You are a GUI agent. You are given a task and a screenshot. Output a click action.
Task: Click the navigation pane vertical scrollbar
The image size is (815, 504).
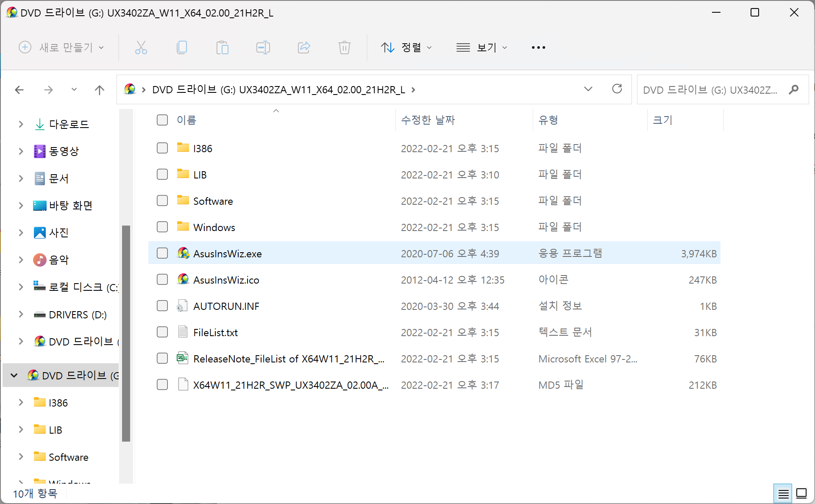pos(126,333)
